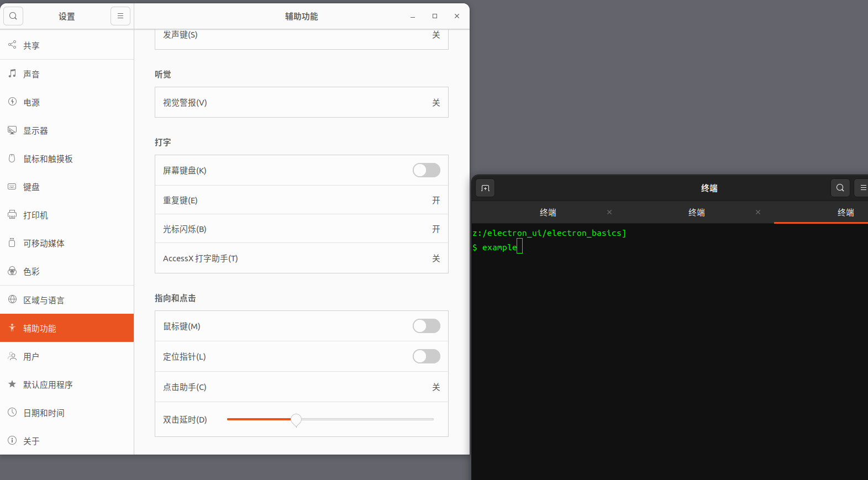Click the users icon in sidebar
Image resolution: width=868 pixels, height=480 pixels.
12,356
